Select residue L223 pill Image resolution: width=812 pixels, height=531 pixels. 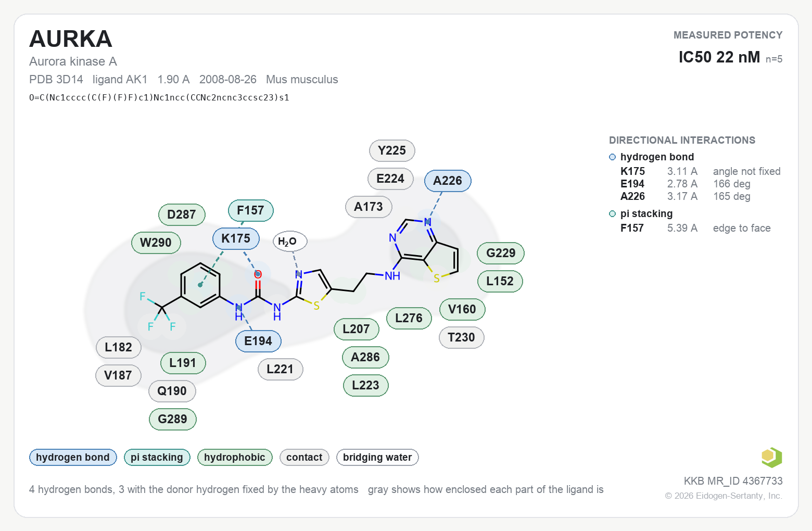coord(365,385)
